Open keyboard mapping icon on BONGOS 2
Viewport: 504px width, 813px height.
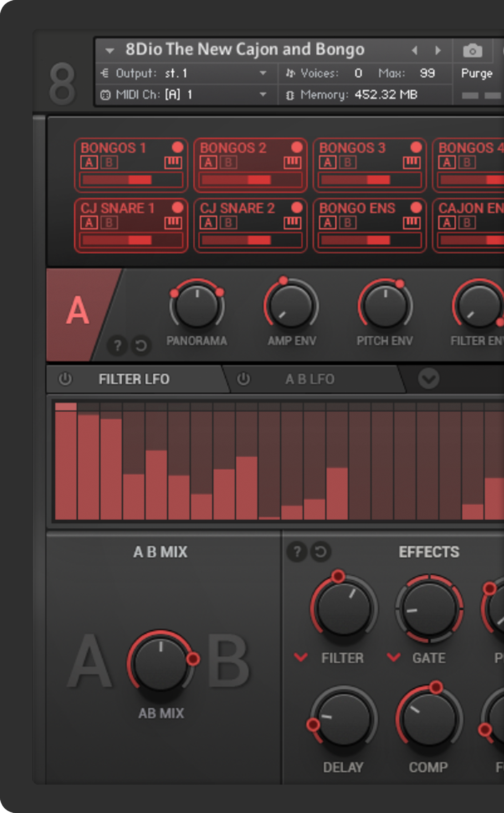(293, 163)
